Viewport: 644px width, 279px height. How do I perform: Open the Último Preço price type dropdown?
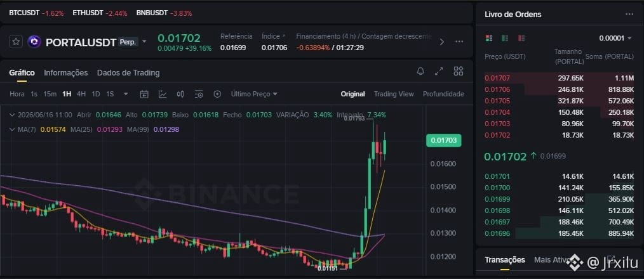click(x=254, y=94)
